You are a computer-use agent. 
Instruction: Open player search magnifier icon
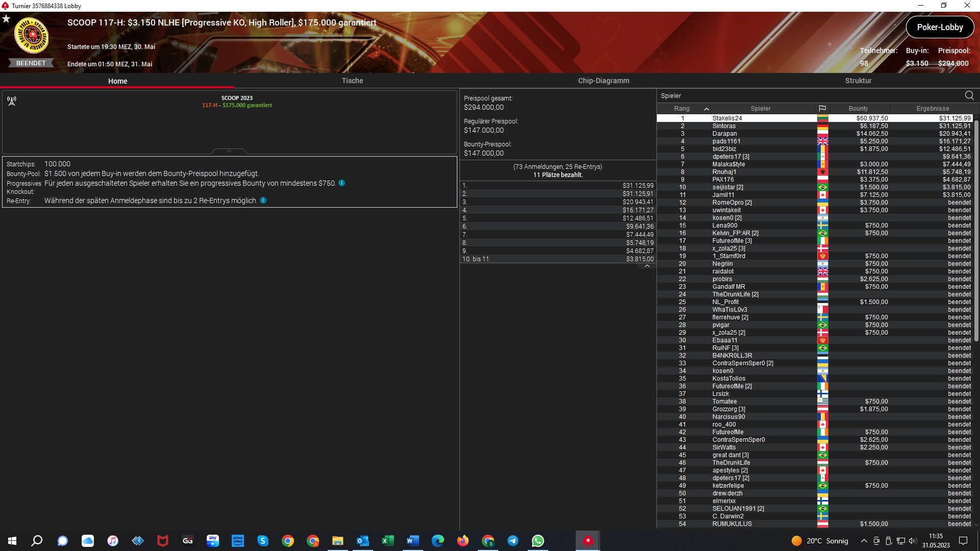point(969,95)
